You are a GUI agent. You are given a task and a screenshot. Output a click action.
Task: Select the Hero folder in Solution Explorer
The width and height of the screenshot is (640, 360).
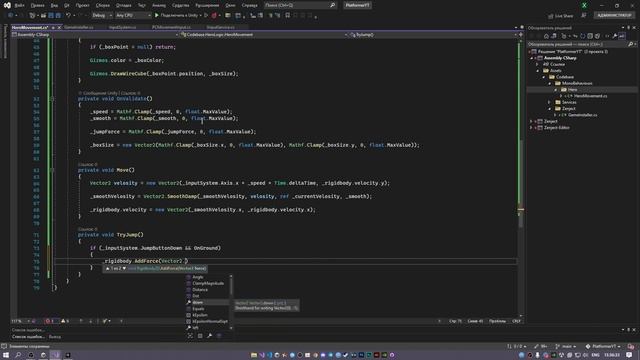[x=572, y=89]
